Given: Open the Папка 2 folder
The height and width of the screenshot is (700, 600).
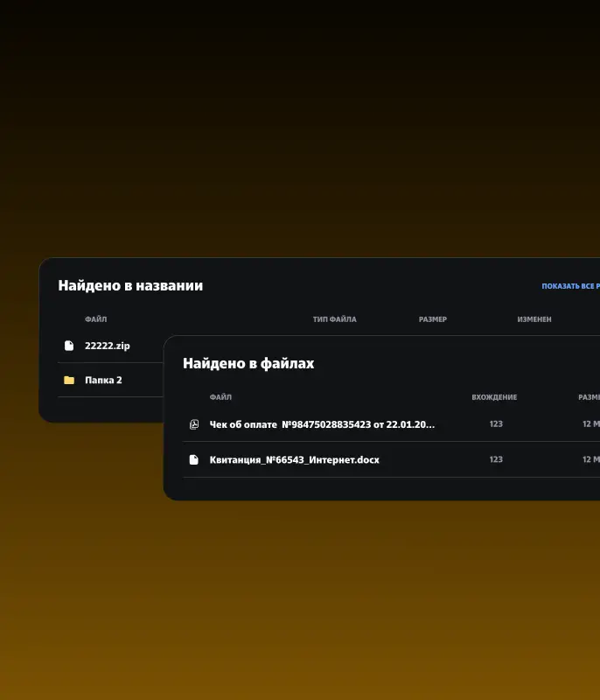Looking at the screenshot, I should tap(103, 380).
